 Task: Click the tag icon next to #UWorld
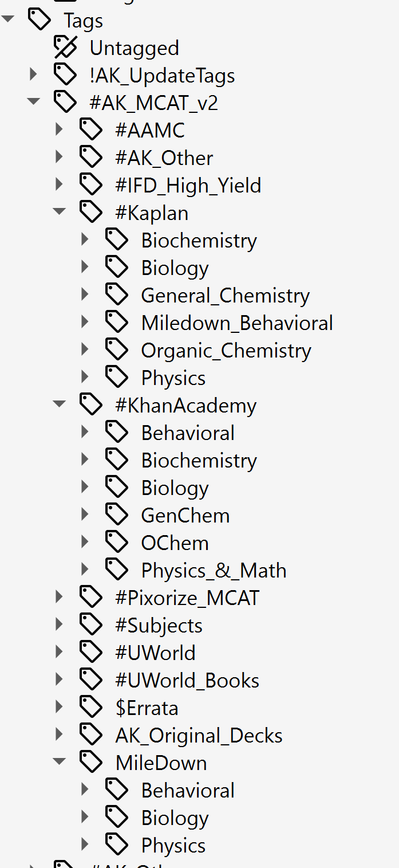91,653
